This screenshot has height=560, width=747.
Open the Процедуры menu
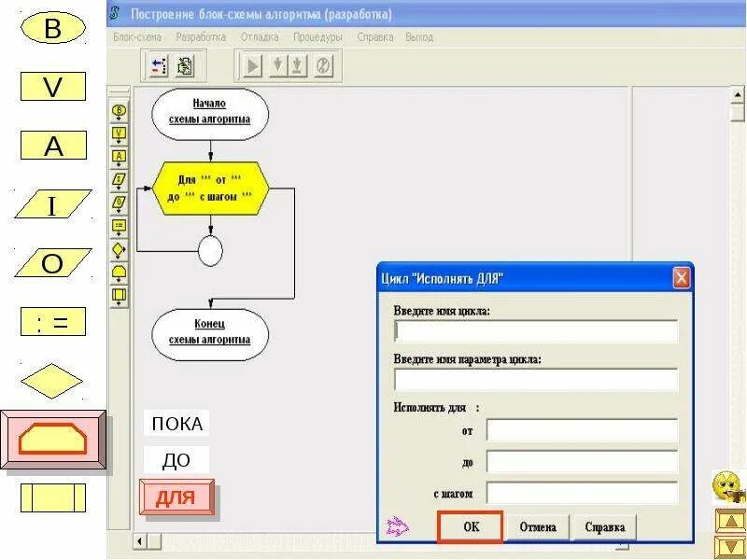tap(317, 37)
